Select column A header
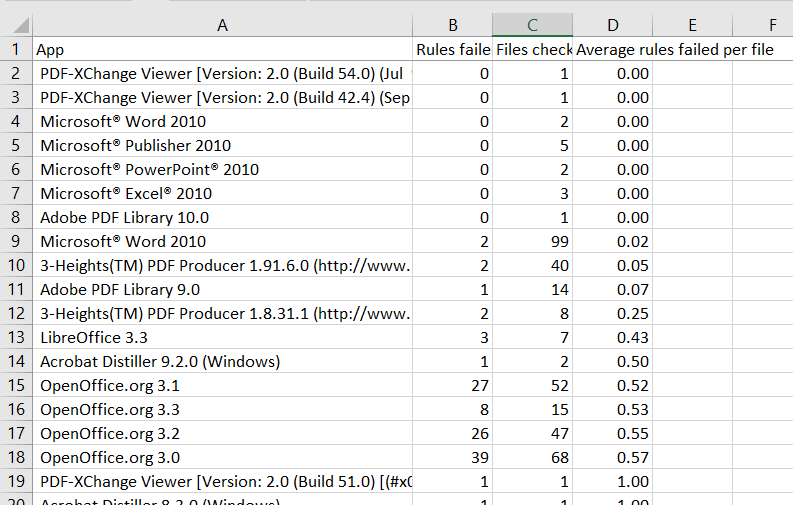The width and height of the screenshot is (793, 505). coord(223,25)
